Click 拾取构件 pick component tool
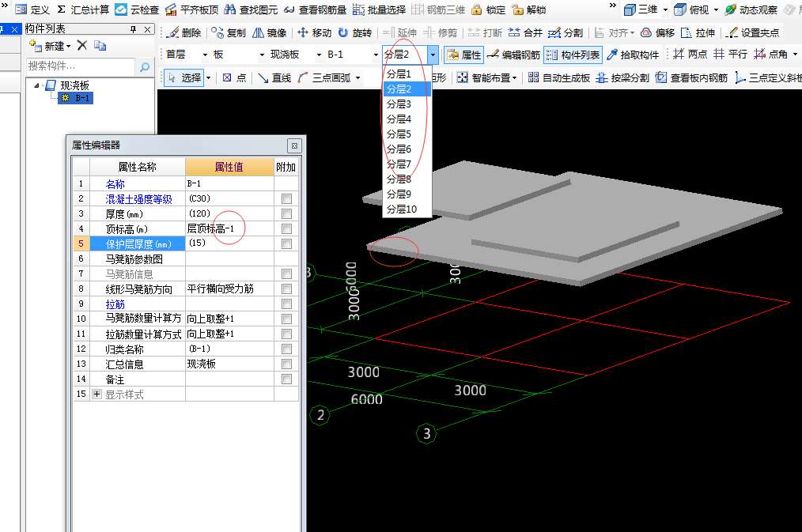Screen dimensions: 802x532 click(633, 55)
